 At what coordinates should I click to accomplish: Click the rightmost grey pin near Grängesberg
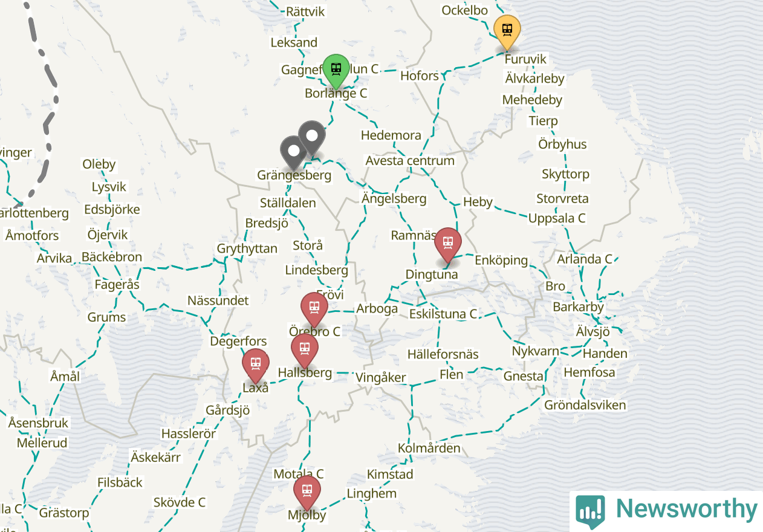(x=312, y=138)
